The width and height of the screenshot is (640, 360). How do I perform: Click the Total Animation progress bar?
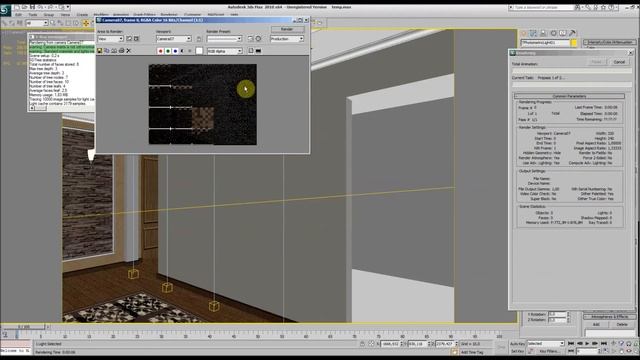click(572, 71)
